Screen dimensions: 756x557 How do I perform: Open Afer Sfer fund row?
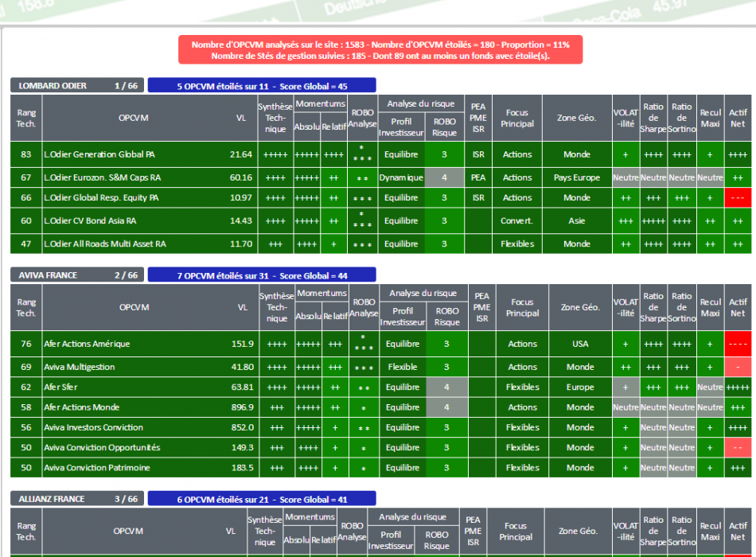coord(60,388)
